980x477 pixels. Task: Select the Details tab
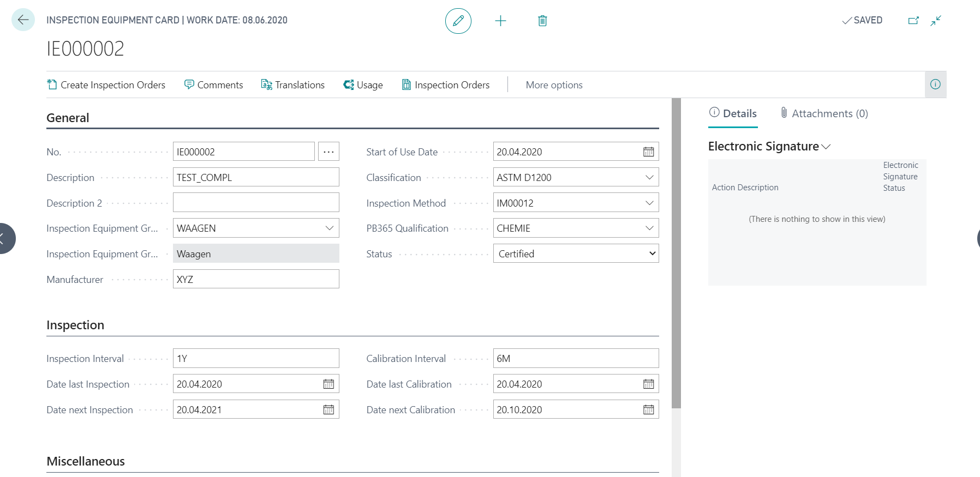click(733, 113)
